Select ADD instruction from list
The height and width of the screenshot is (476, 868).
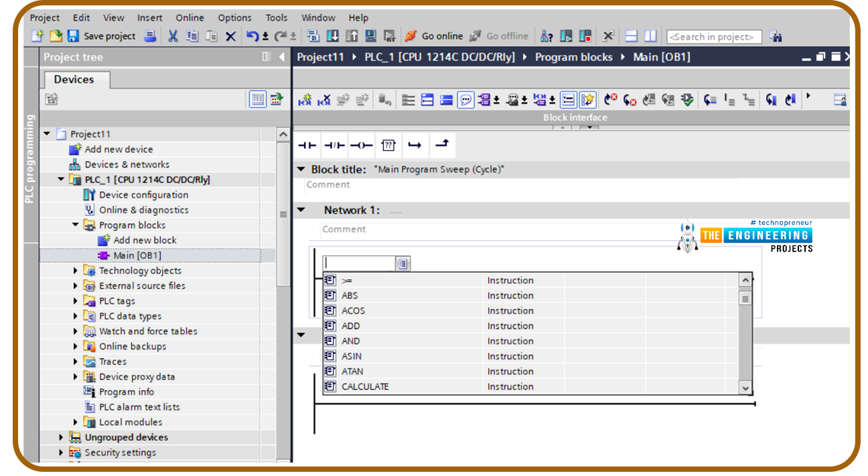click(530, 326)
